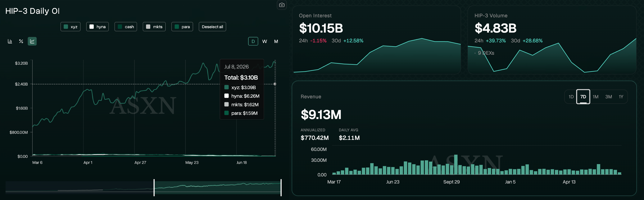Click the Apr 1 x-axis label
This screenshot has height=200, width=644.
click(88, 163)
